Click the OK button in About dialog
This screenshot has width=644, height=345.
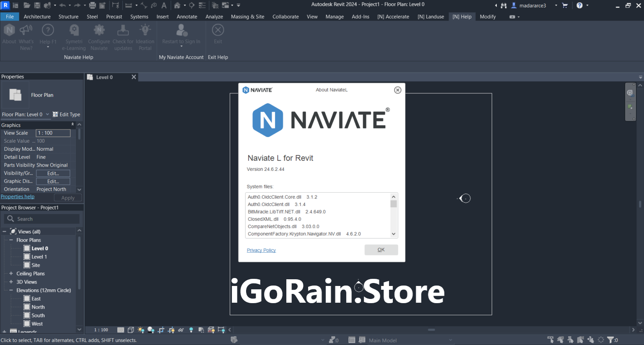pos(381,250)
